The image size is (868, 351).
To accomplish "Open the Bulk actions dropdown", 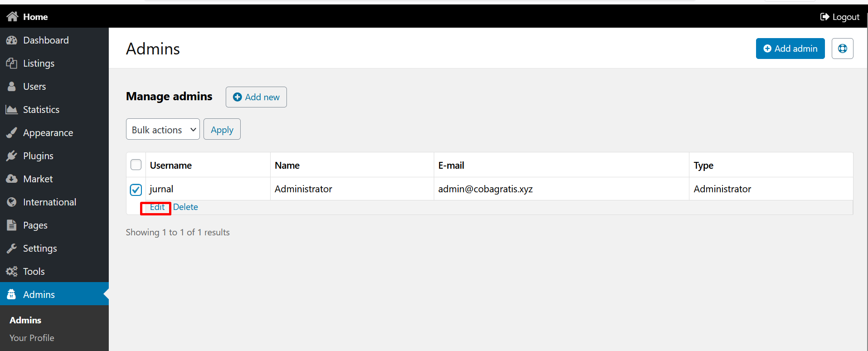I will (x=163, y=129).
